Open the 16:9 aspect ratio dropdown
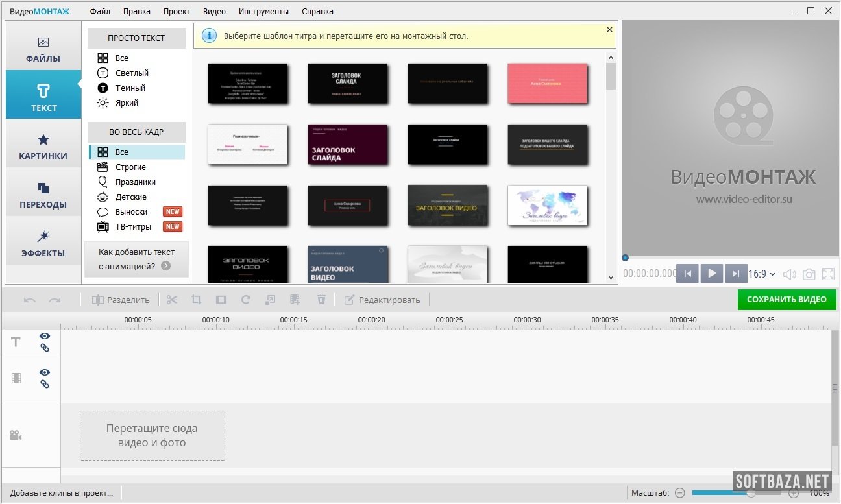841x504 pixels. tap(762, 274)
